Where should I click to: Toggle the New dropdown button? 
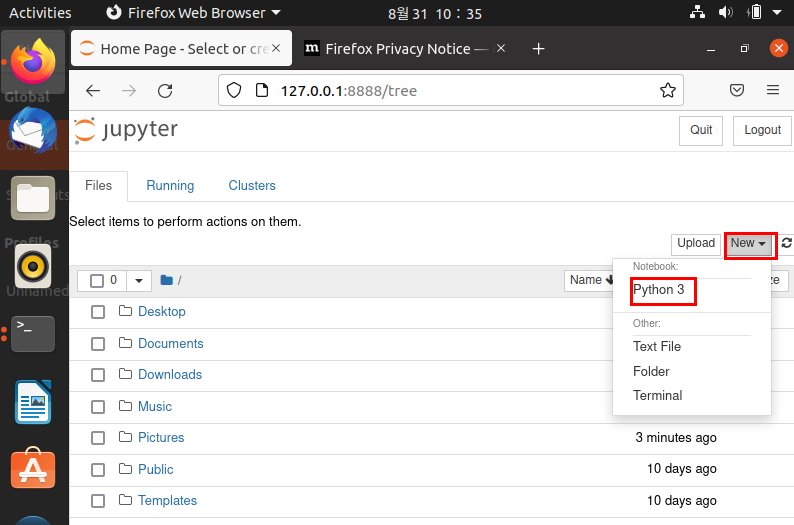[x=750, y=244]
